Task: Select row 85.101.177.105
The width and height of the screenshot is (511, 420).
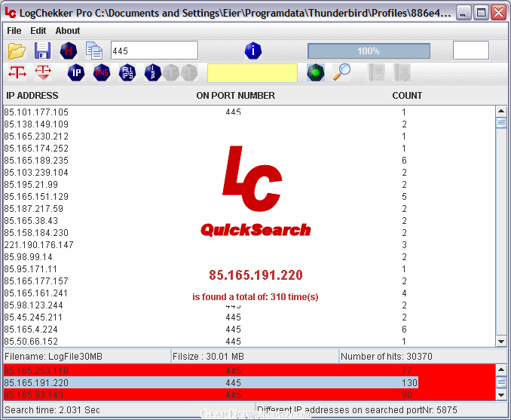Action: pyautogui.click(x=249, y=112)
